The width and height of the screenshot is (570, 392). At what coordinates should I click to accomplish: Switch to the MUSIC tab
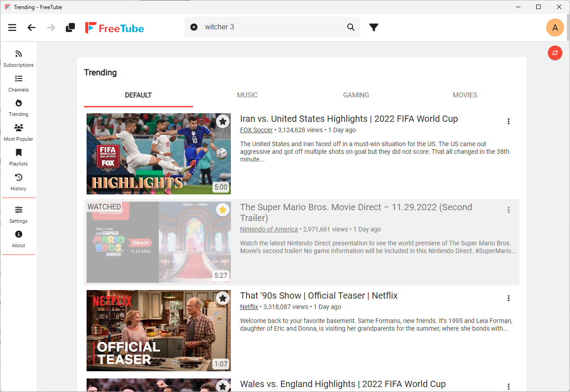[x=247, y=95]
